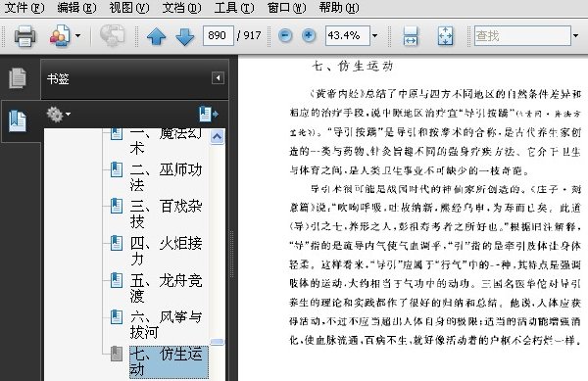
Task: Open the zoom percentage dropdown
Action: [x=374, y=36]
